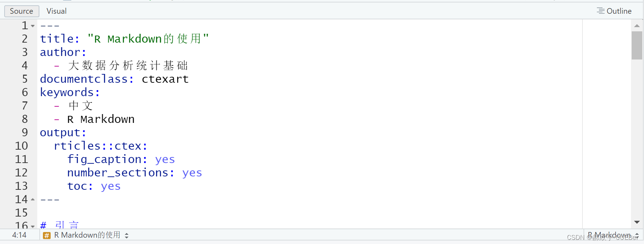Click the arrows beside "R Markdown的使用" section name
Viewport: 644px width, 244px height.
[127, 235]
